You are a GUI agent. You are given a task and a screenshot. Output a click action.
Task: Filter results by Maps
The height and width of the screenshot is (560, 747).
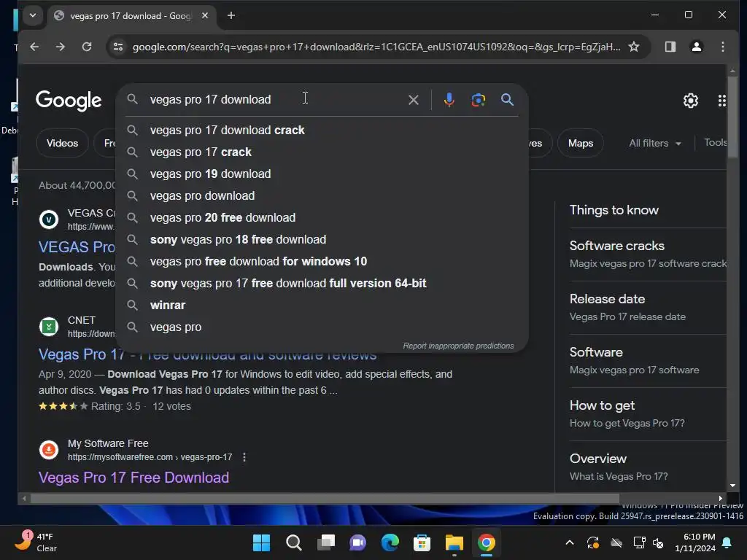click(x=580, y=143)
